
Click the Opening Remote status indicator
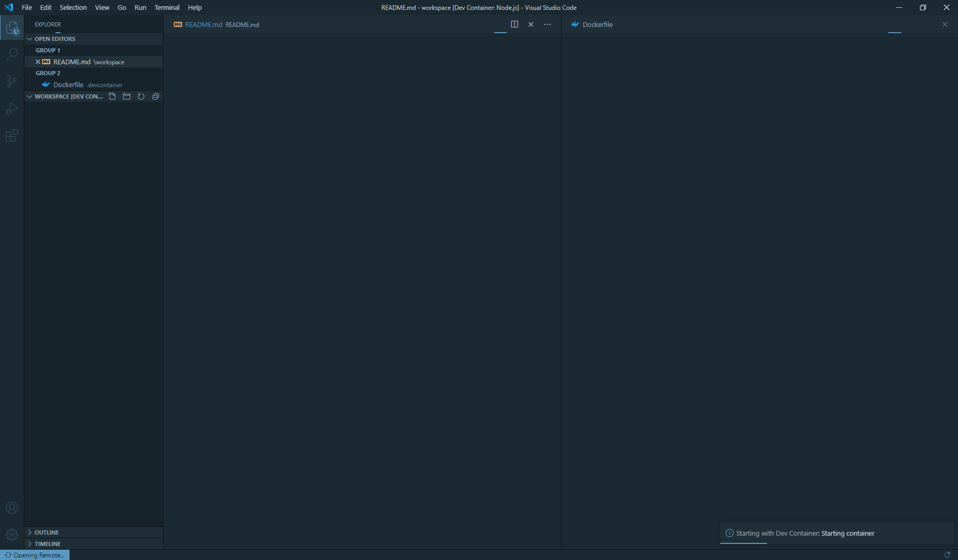[x=35, y=555]
